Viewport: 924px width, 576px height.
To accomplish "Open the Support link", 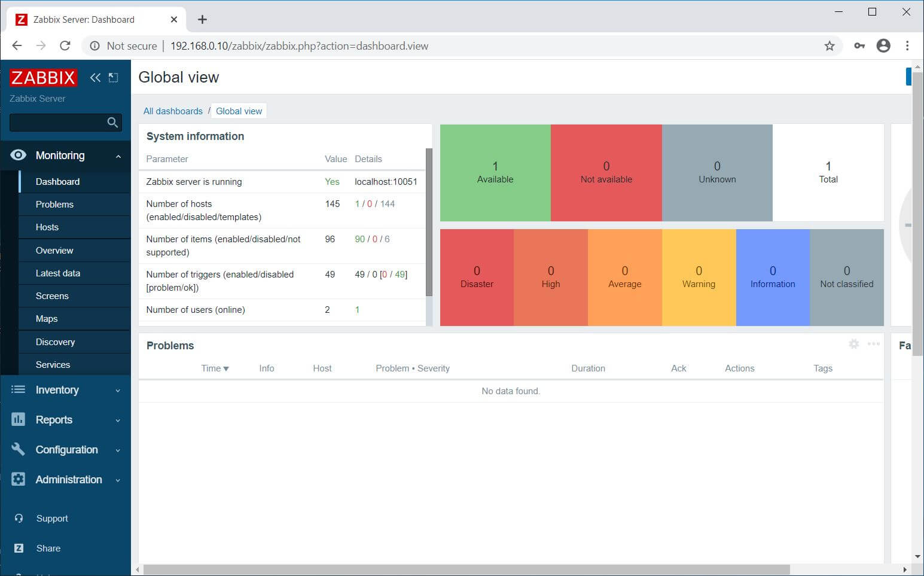I will [x=52, y=519].
